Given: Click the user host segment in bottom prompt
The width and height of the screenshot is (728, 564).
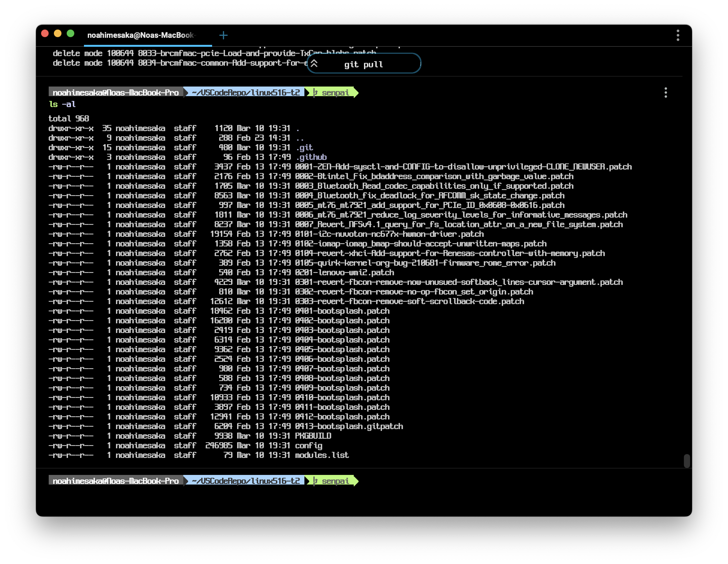Looking at the screenshot, I should (116, 481).
